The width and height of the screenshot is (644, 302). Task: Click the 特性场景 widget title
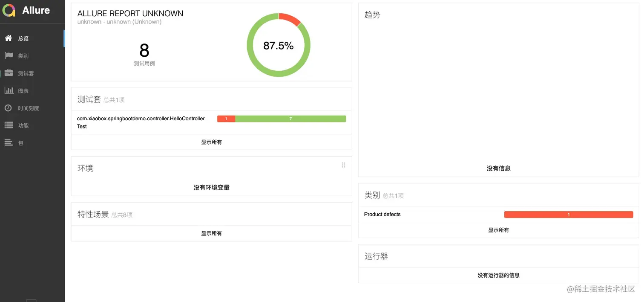93,214
